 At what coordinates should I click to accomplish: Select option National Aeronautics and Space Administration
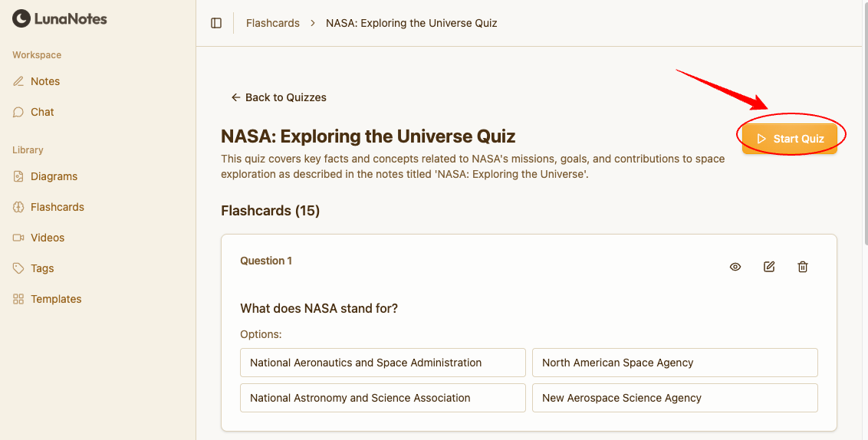383,363
